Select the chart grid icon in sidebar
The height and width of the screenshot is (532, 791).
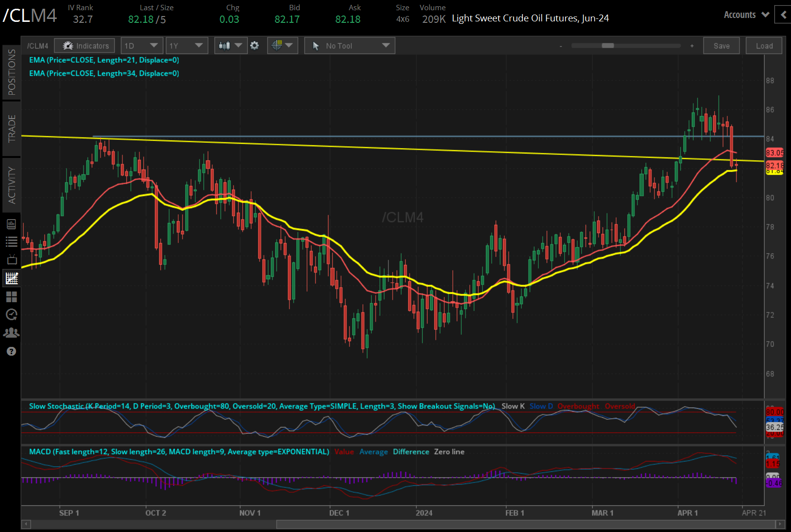click(x=11, y=278)
